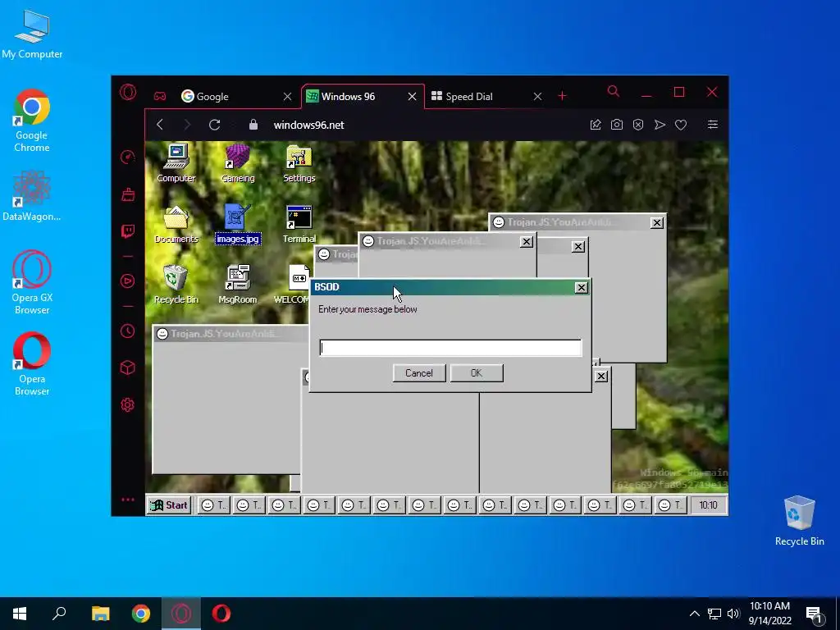Open GX Control in the sidebar

coord(127,157)
